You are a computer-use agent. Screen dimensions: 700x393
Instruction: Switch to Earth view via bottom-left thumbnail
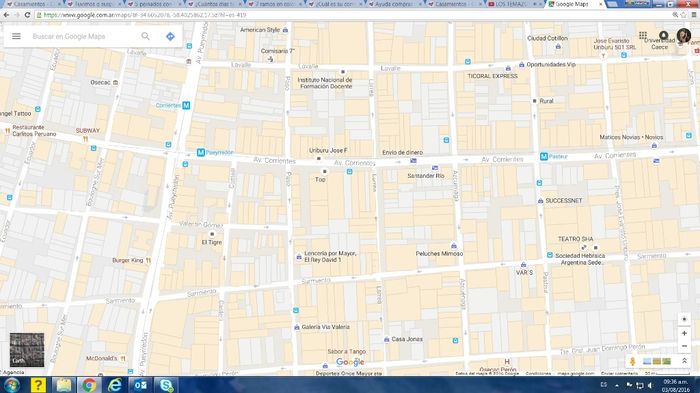27,350
